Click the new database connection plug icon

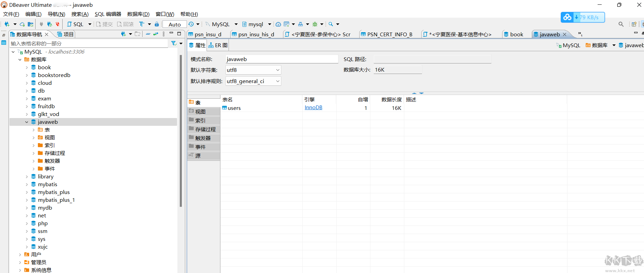pos(7,24)
